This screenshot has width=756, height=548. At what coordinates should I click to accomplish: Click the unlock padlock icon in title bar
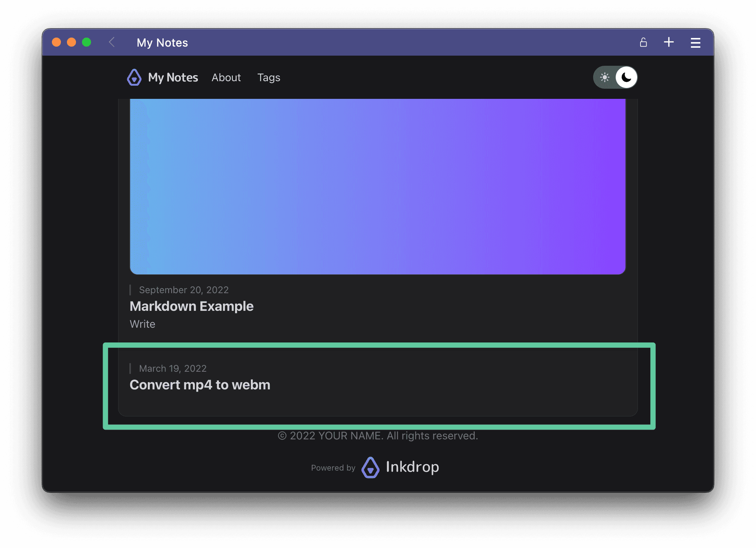[x=643, y=42]
